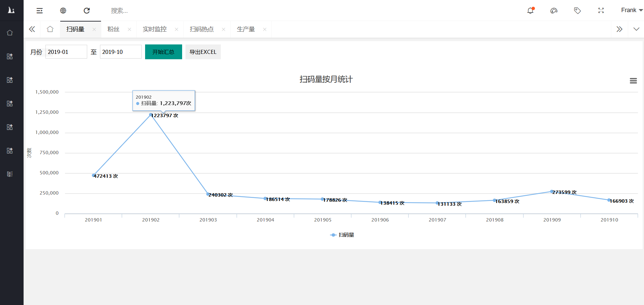This screenshot has height=305, width=644.
Task: Expand tab options chevron down
Action: tap(636, 29)
